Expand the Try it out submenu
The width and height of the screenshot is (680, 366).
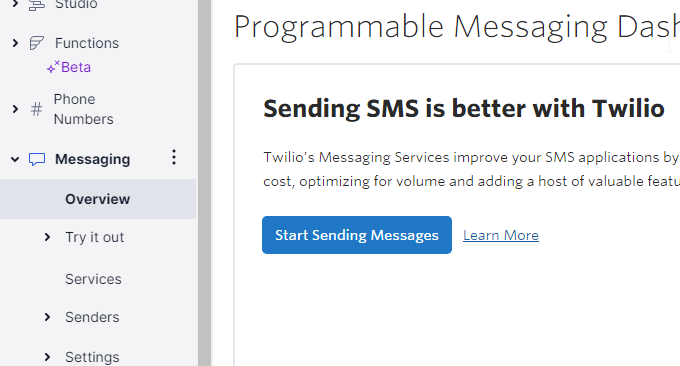[x=47, y=237]
